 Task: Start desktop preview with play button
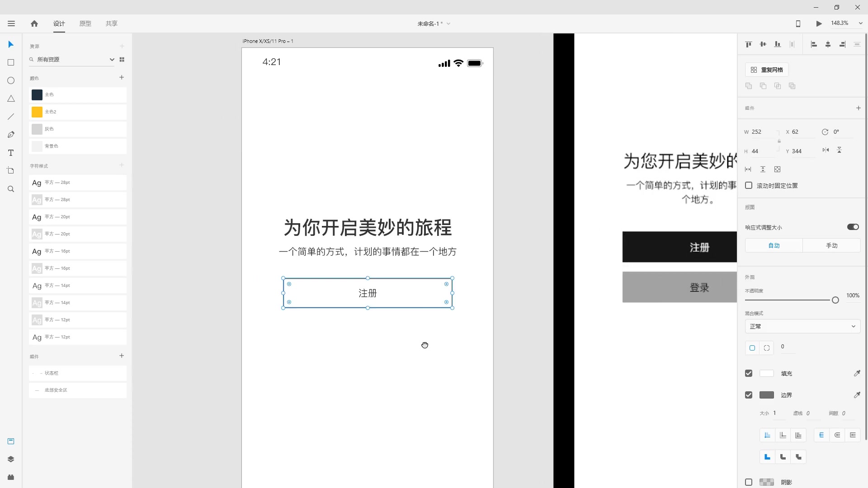pyautogui.click(x=819, y=23)
